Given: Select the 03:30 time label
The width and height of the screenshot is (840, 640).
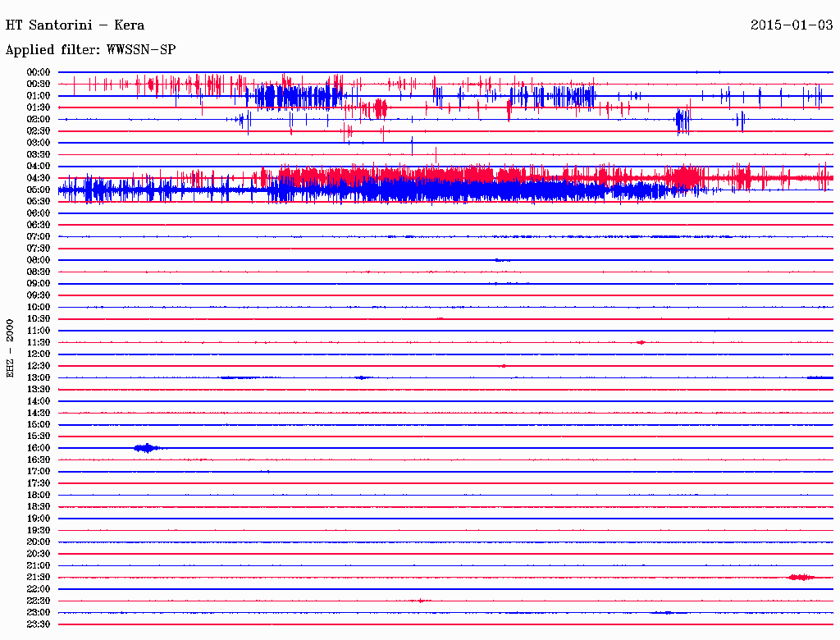Looking at the screenshot, I should [39, 154].
